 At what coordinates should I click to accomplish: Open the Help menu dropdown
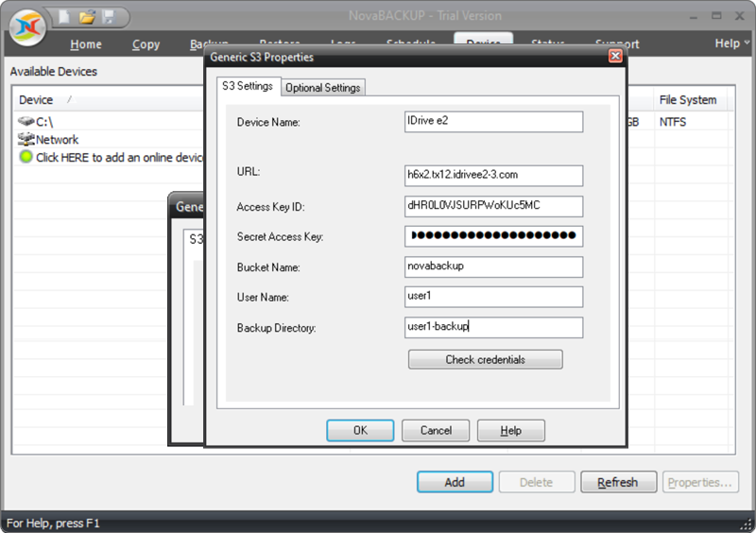(x=731, y=43)
